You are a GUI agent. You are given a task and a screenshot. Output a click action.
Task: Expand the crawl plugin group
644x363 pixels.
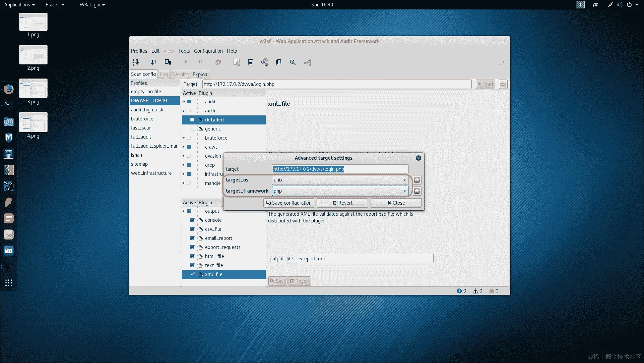(x=184, y=147)
